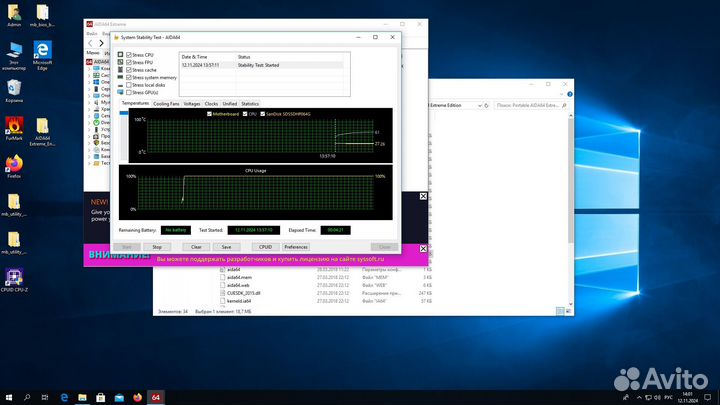Viewport: 720px width, 405px height.
Task: Open the notification center icon
Action: 708,397
